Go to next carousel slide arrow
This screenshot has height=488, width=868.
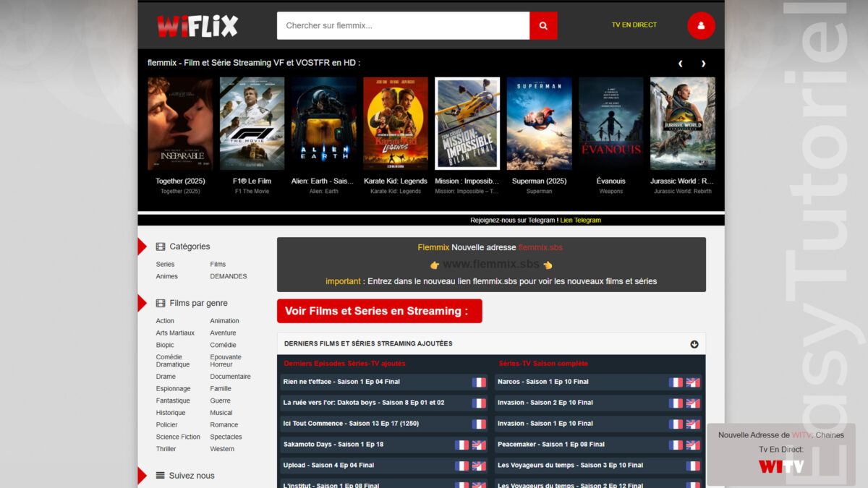pyautogui.click(x=703, y=64)
